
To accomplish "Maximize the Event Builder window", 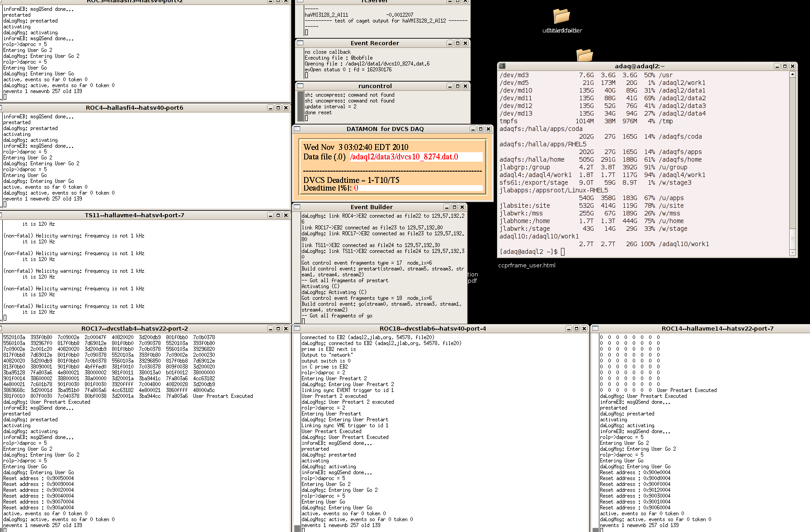I will point(454,207).
